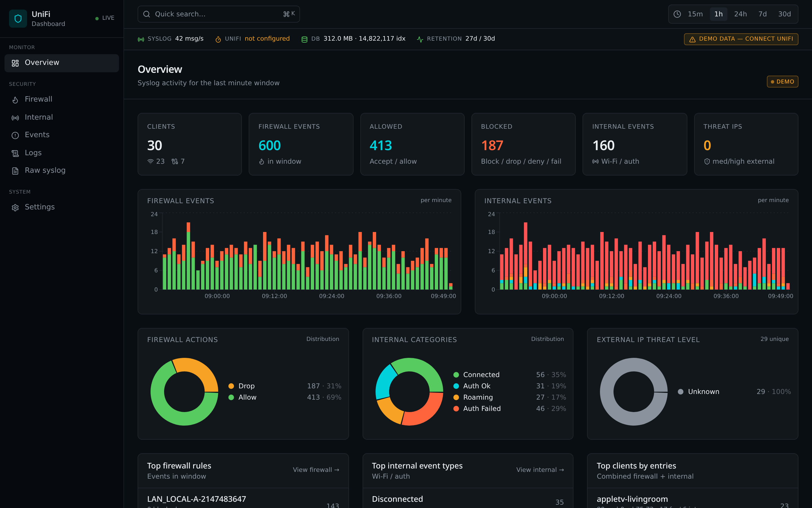
Task: Open the Firewall section
Action: (x=62, y=99)
